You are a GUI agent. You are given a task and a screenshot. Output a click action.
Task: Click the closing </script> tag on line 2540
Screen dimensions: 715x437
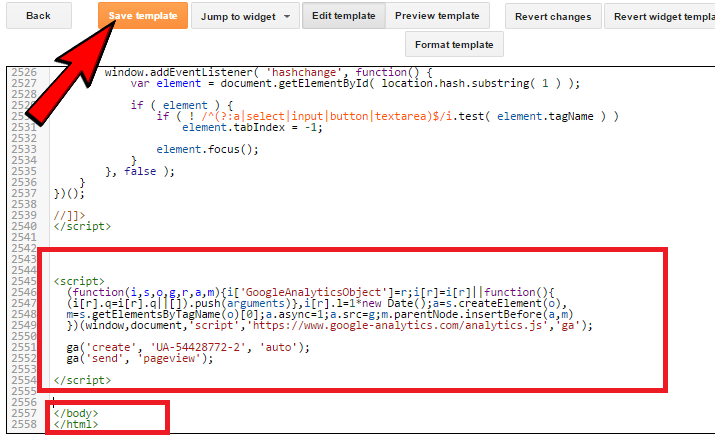point(82,226)
